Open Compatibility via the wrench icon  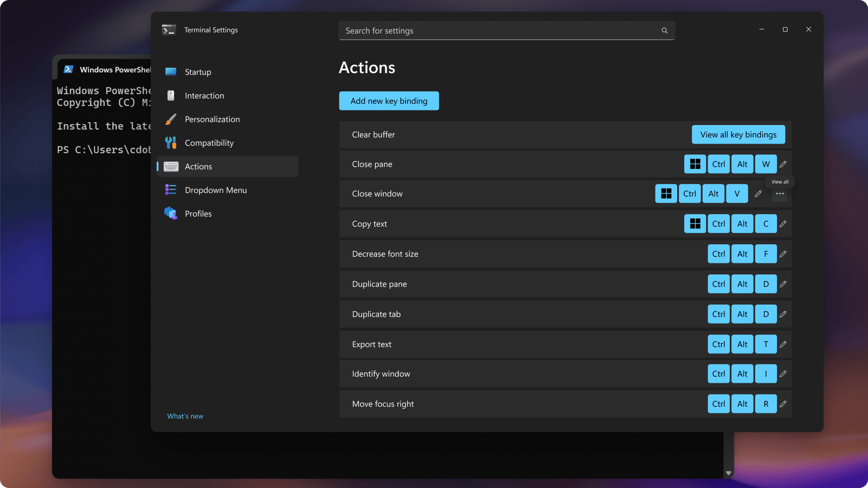click(171, 143)
